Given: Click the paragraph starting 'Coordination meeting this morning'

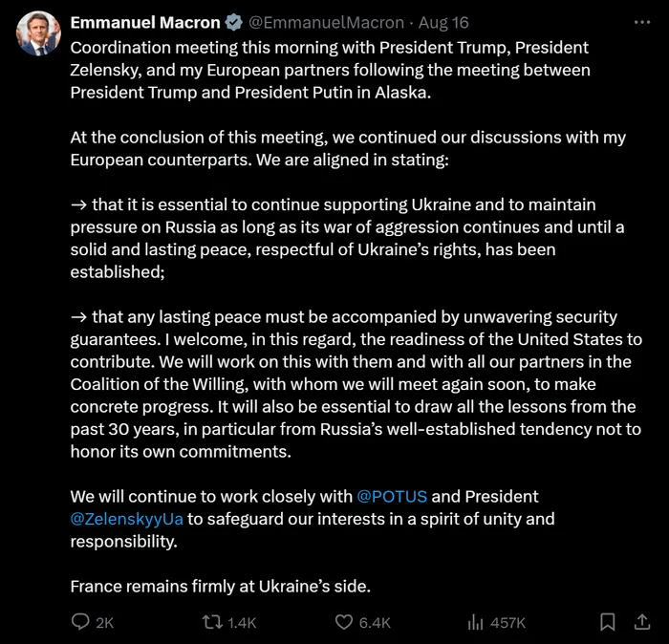Looking at the screenshot, I should tap(330, 70).
